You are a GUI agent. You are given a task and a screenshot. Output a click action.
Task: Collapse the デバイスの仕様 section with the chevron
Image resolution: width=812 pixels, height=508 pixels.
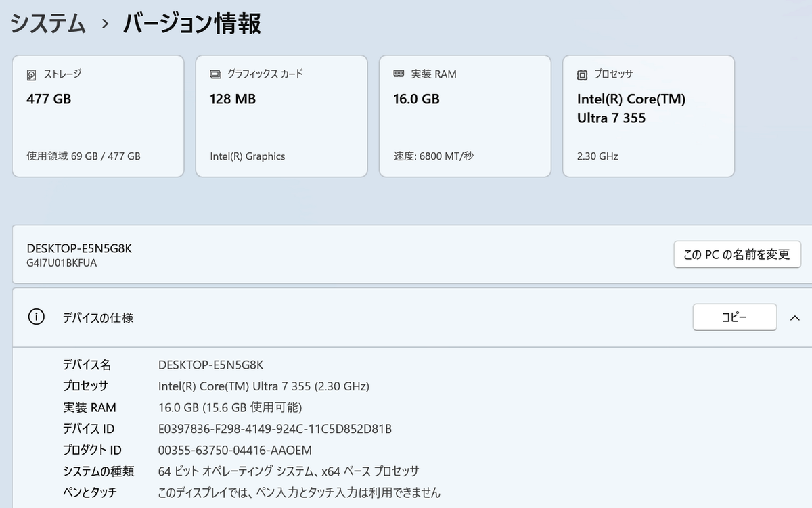click(x=795, y=317)
